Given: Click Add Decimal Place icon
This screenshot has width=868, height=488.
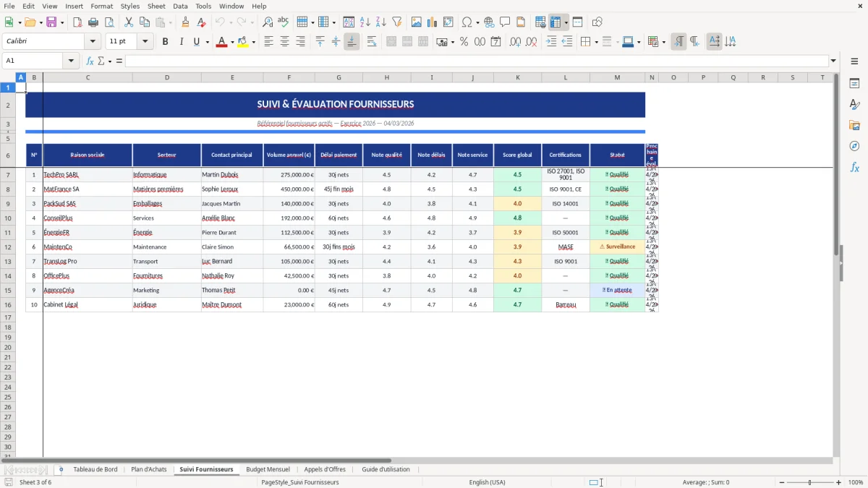Looking at the screenshot, I should pos(516,42).
